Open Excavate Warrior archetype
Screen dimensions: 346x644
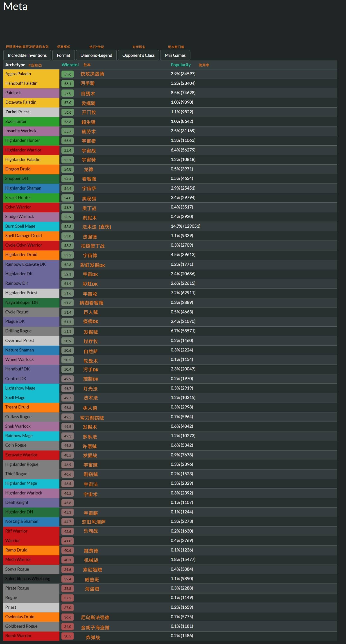click(x=31, y=455)
